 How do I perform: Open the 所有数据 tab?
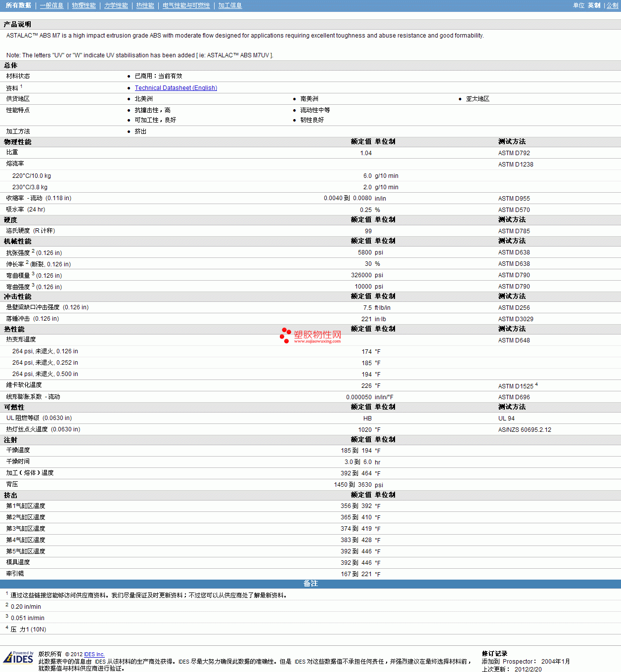point(18,5)
